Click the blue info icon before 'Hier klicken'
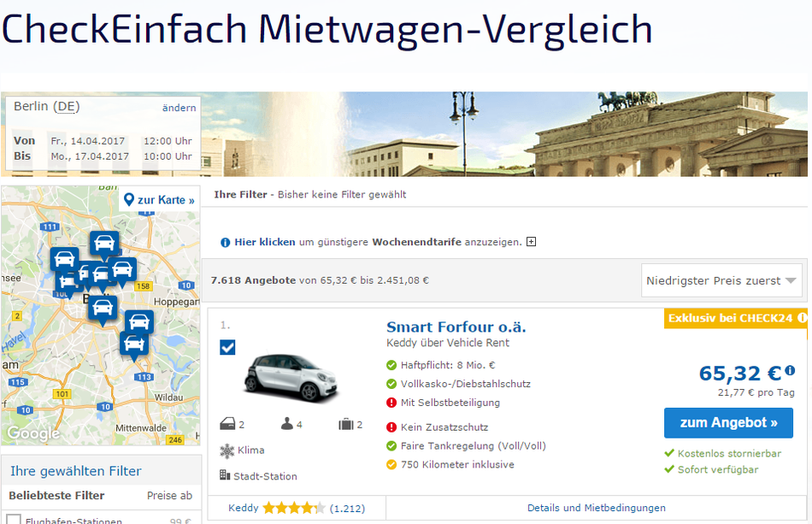 pos(226,242)
